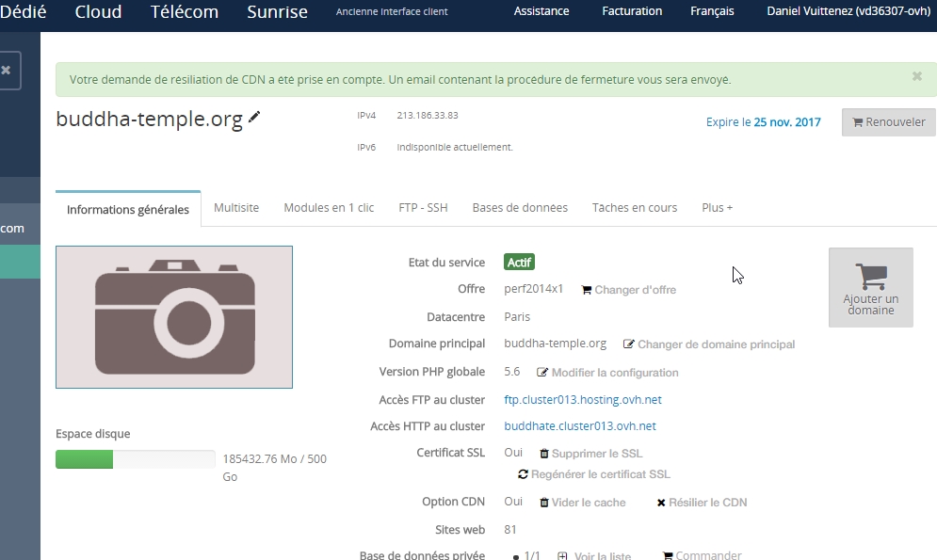Viewport: 937px width, 560px height.
Task: Click the expiration date 25 nov. 2017
Action: pos(787,121)
